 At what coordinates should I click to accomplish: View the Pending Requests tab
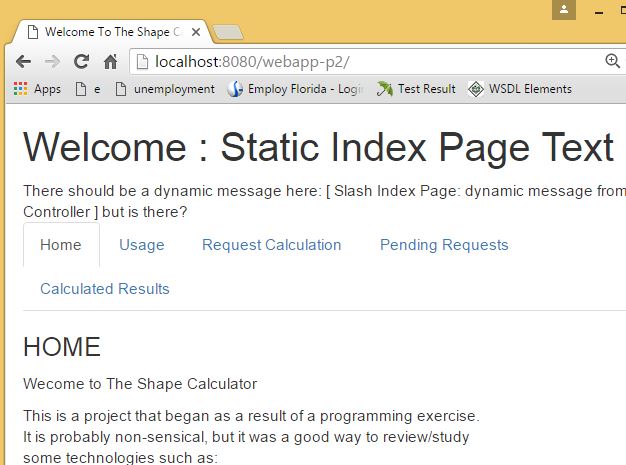coord(444,245)
